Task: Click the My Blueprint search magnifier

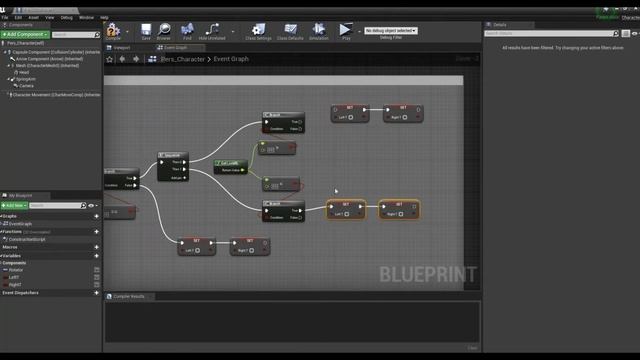Action: pyautogui.click(x=83, y=205)
